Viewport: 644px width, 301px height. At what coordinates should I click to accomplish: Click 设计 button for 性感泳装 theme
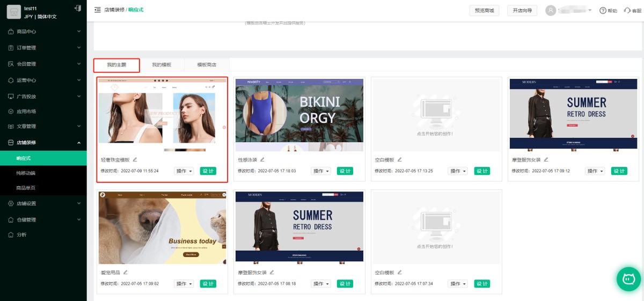pyautogui.click(x=345, y=171)
